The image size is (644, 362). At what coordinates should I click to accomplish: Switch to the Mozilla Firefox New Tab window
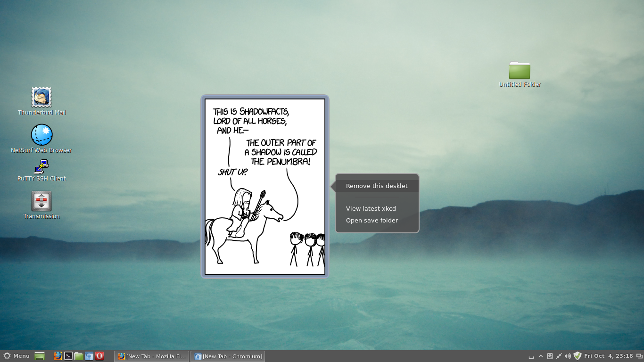pyautogui.click(x=152, y=356)
